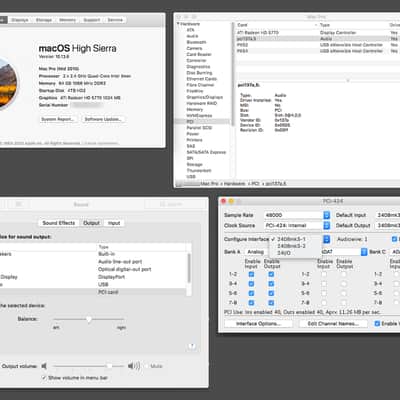The height and width of the screenshot is (400, 400).
Task: Click the Output volume slider
Action: click(x=88, y=366)
